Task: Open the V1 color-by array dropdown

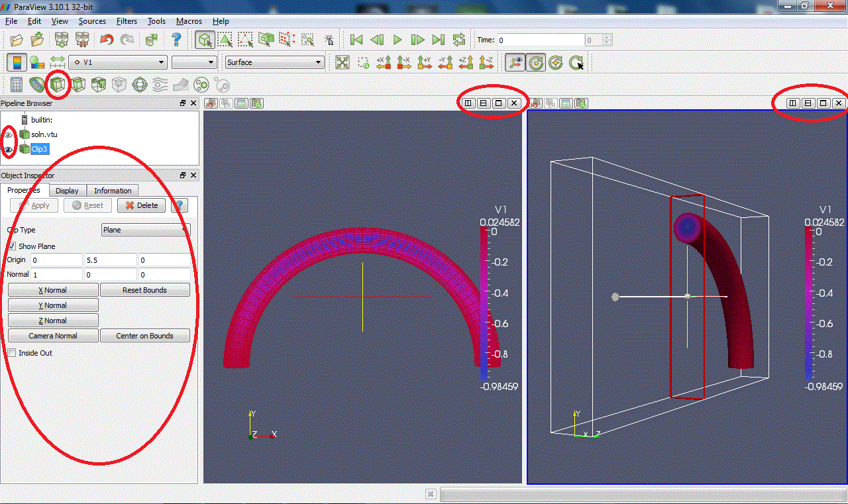Action: (x=118, y=62)
